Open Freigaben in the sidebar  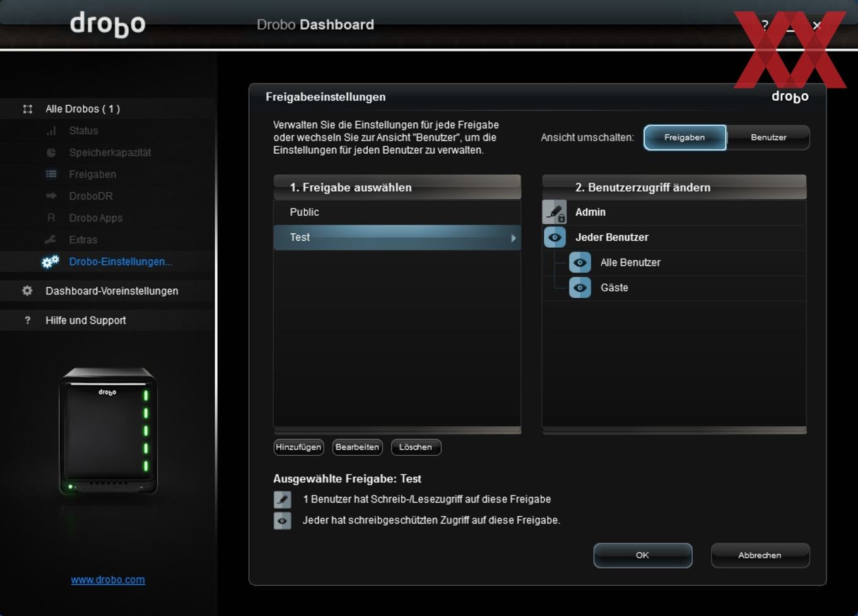pyautogui.click(x=92, y=174)
